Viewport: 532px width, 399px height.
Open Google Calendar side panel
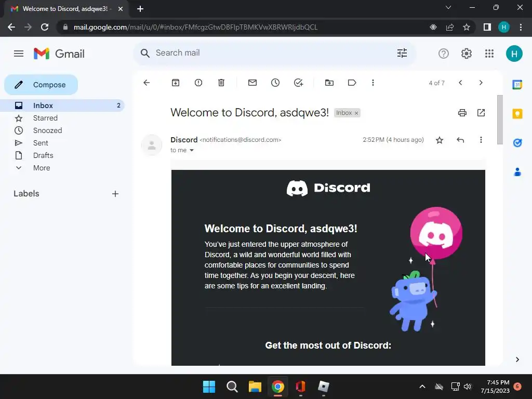pos(517,85)
